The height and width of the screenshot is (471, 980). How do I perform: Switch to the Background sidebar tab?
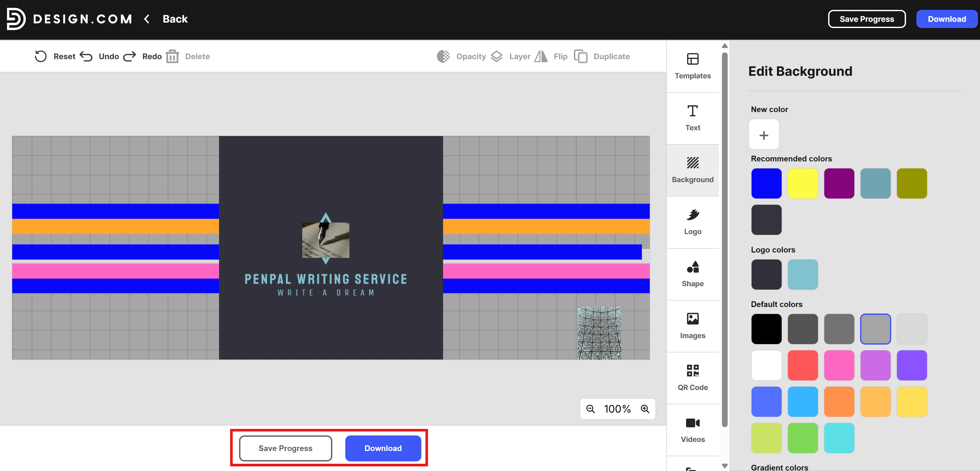(692, 170)
